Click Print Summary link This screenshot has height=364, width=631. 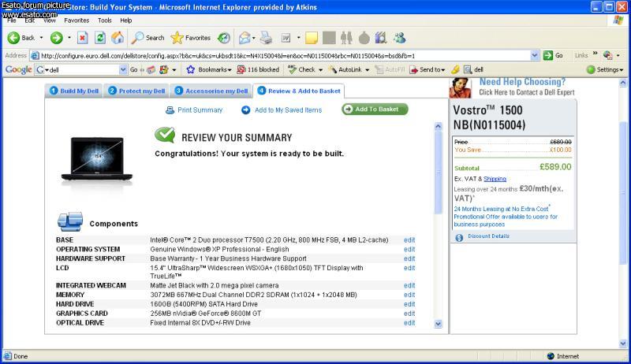tap(194, 110)
